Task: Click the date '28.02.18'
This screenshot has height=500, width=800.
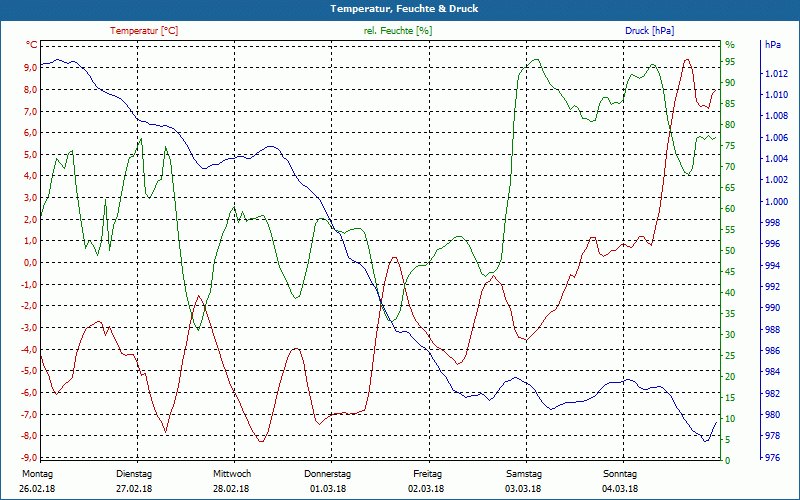Action: click(x=231, y=489)
